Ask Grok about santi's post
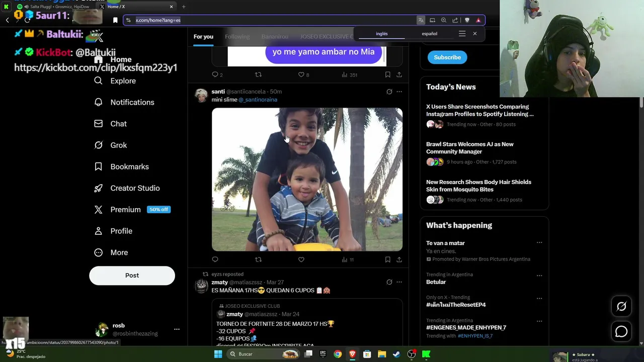This screenshot has height=362, width=644. [x=389, y=92]
